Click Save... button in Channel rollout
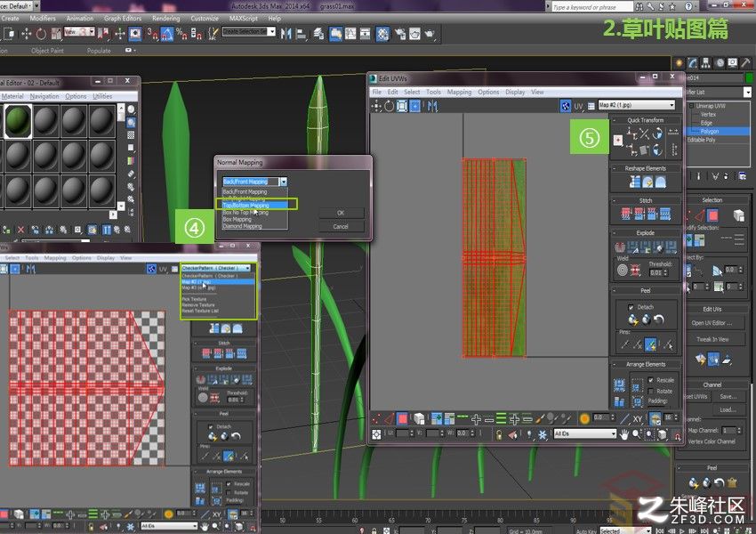The height and width of the screenshot is (534, 756). (x=728, y=396)
